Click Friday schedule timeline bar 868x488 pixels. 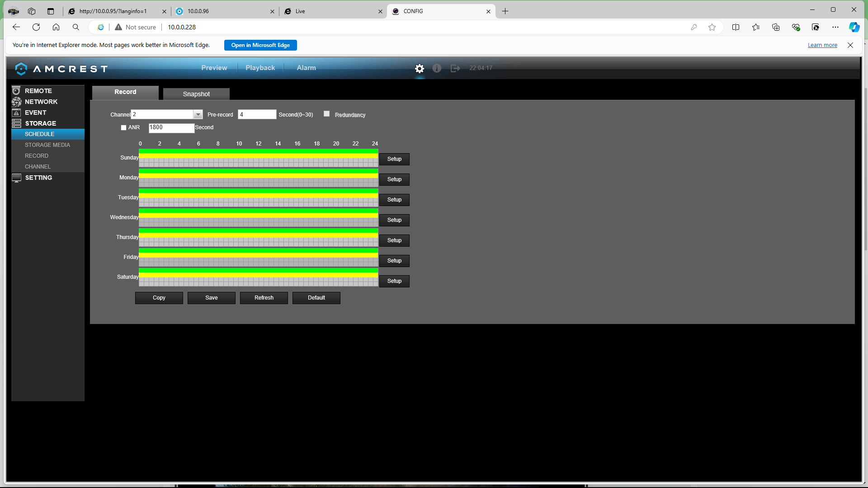(x=258, y=257)
